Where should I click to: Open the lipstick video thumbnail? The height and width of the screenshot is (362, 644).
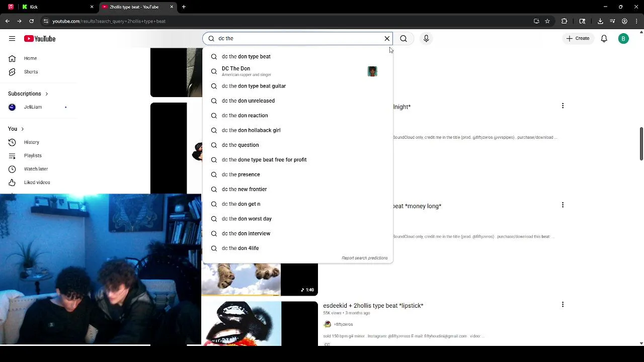[260, 323]
